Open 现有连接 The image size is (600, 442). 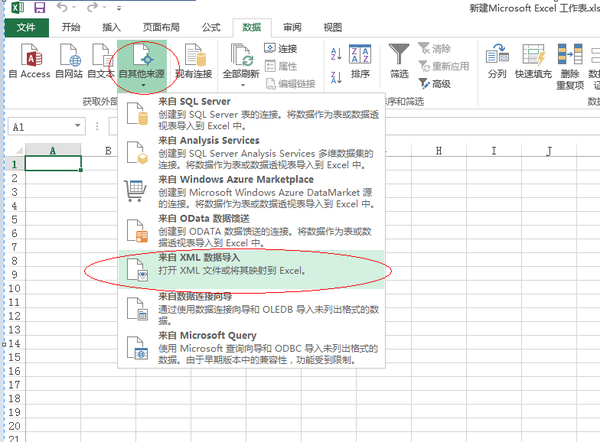(194, 61)
